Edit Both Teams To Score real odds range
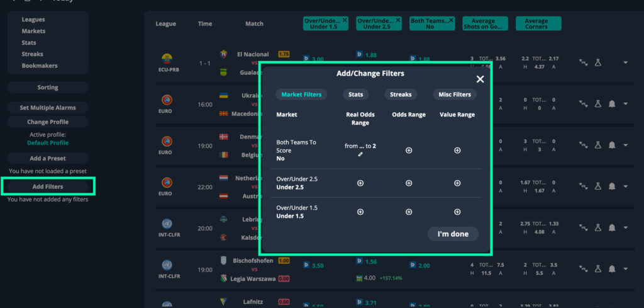The width and height of the screenshot is (644, 308). pos(360,154)
